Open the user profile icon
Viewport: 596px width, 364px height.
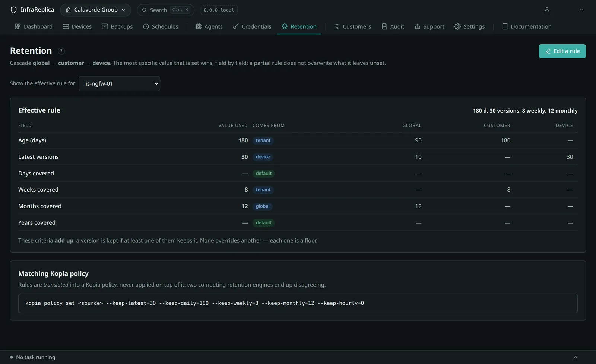tap(547, 10)
